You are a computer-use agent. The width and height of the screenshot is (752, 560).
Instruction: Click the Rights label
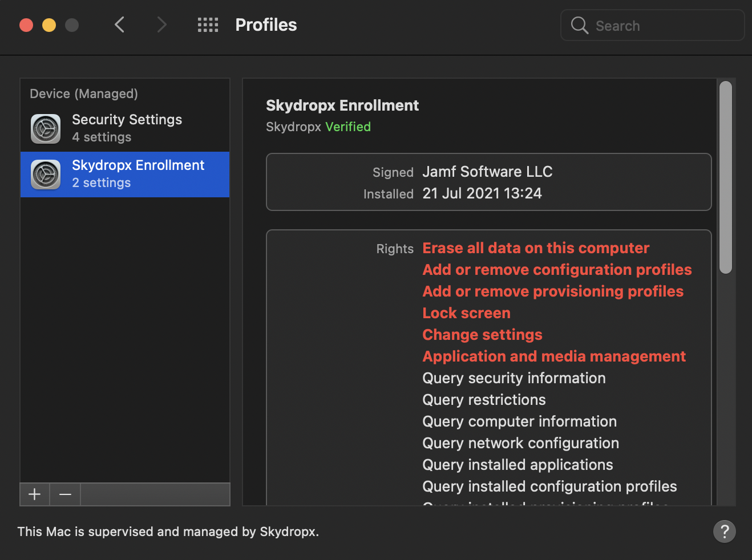(x=395, y=249)
